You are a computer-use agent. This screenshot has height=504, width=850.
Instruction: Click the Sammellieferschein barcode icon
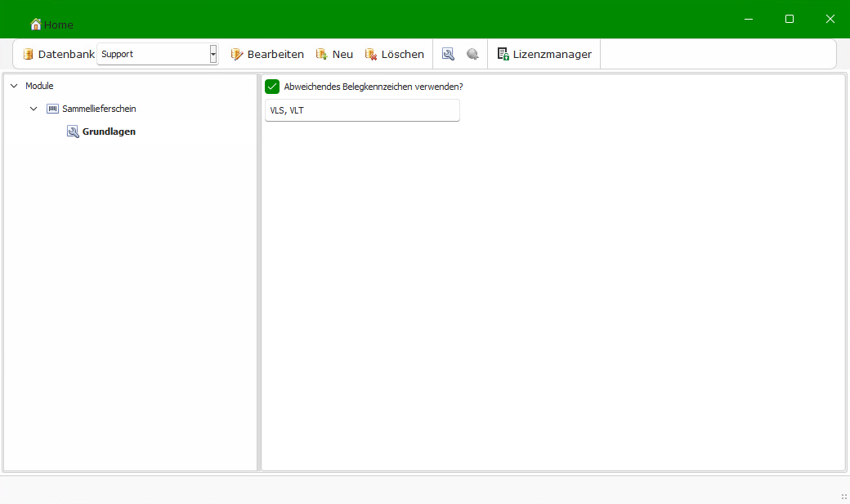pos(52,109)
